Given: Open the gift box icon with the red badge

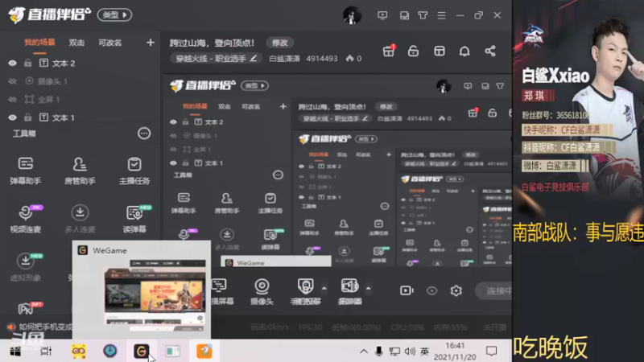Looking at the screenshot, I should click(389, 51).
